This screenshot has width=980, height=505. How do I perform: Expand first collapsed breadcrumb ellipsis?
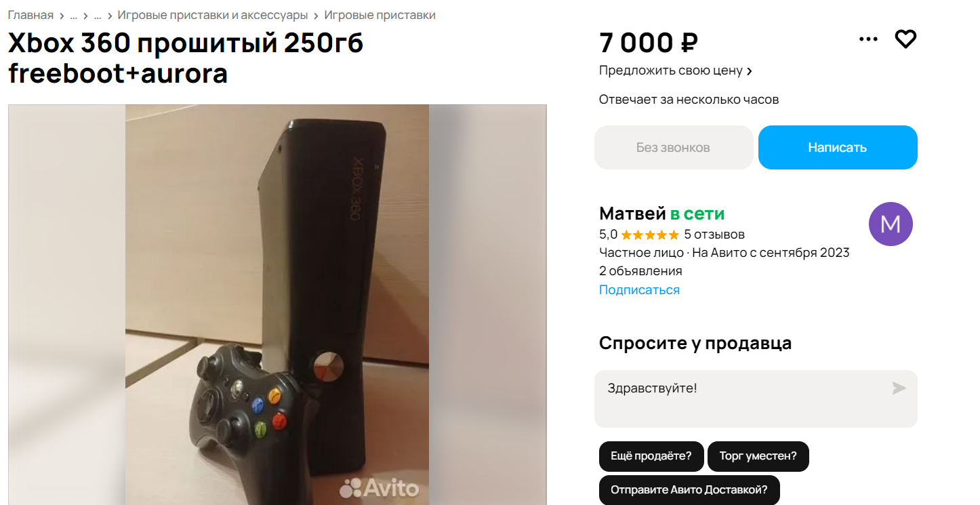[73, 15]
